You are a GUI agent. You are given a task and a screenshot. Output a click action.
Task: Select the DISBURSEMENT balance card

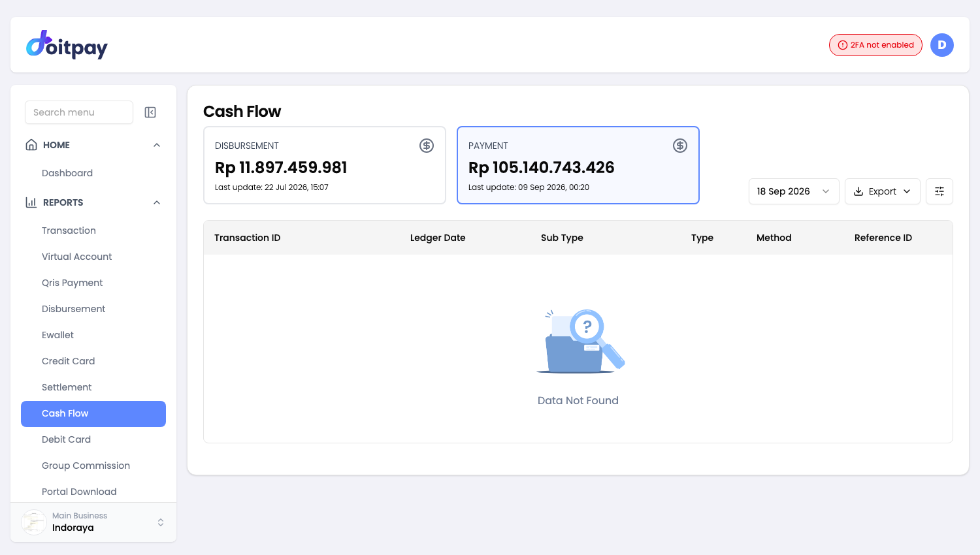325,165
